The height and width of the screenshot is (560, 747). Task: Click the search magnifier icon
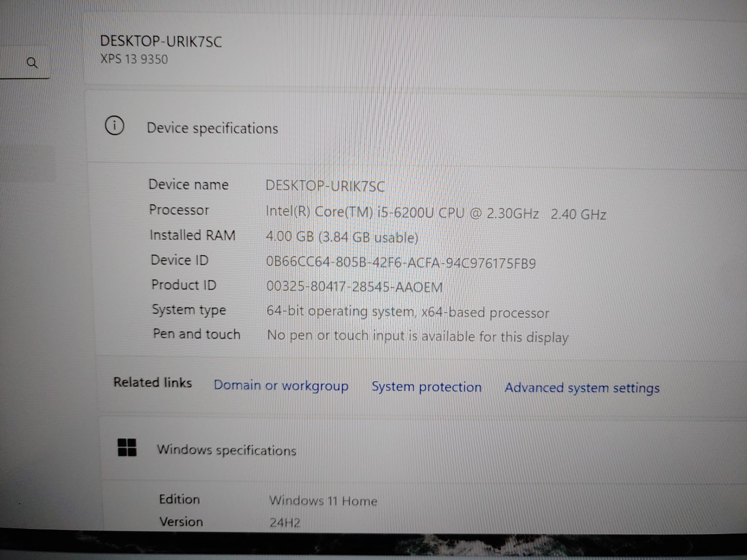pyautogui.click(x=32, y=63)
